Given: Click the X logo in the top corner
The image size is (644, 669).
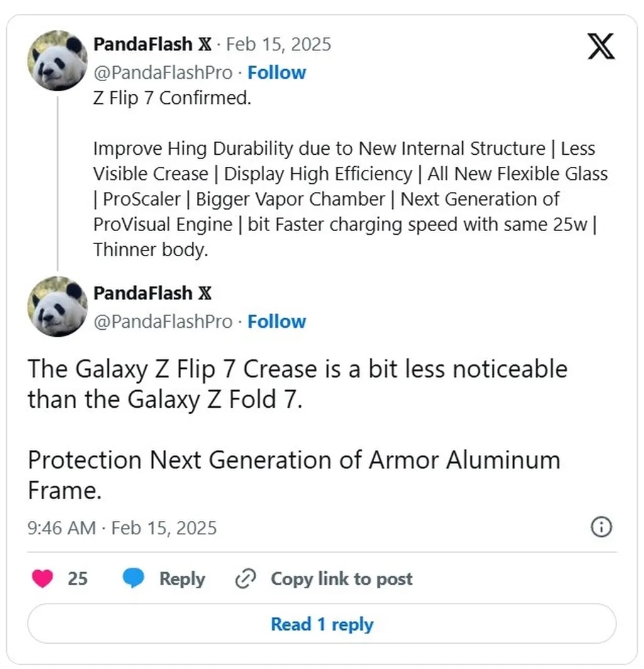Looking at the screenshot, I should coord(601,46).
